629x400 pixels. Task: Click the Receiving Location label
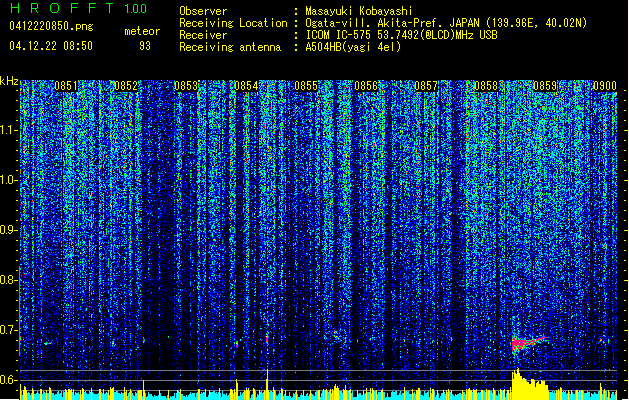[x=233, y=23]
